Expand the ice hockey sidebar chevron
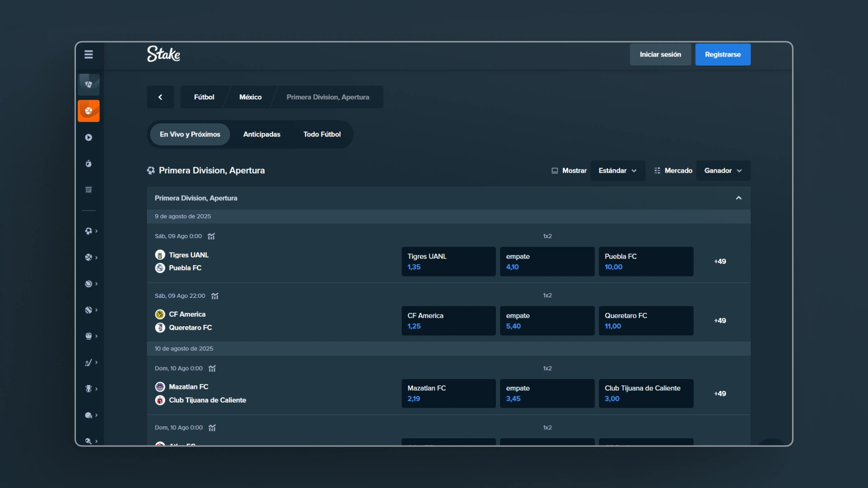Viewport: 868px width, 488px height. [x=96, y=362]
